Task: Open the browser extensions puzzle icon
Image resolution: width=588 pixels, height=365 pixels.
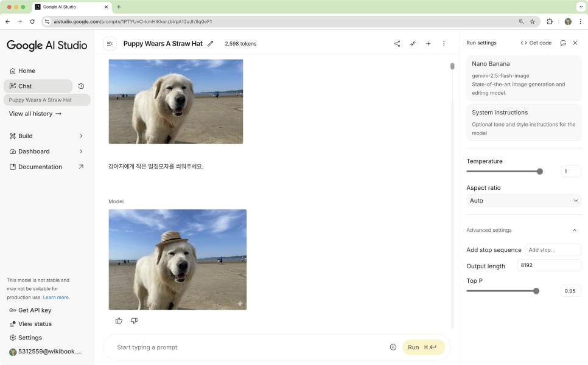Action: 550,22
